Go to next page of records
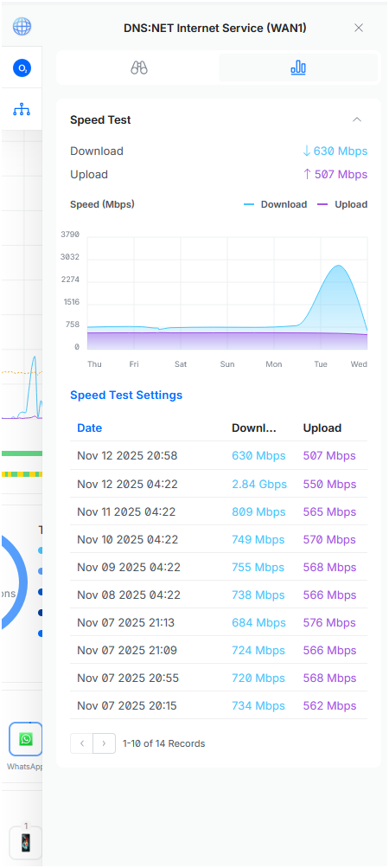This screenshot has height=868, width=389. [x=104, y=743]
